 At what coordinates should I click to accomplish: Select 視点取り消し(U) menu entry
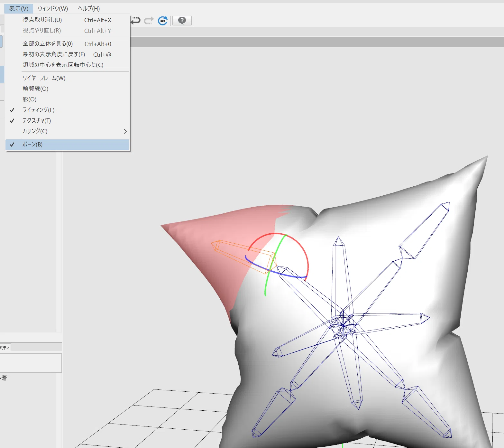pos(67,20)
